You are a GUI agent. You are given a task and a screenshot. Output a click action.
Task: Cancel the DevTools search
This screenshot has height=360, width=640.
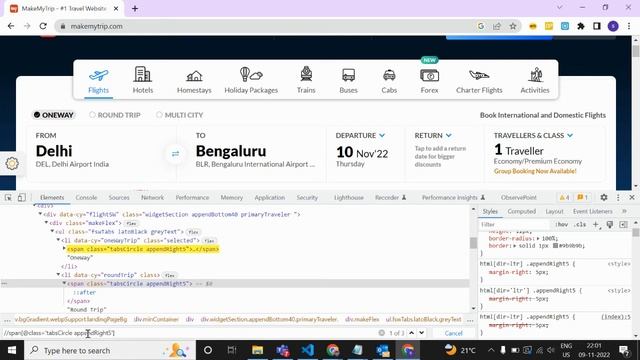coord(453,333)
